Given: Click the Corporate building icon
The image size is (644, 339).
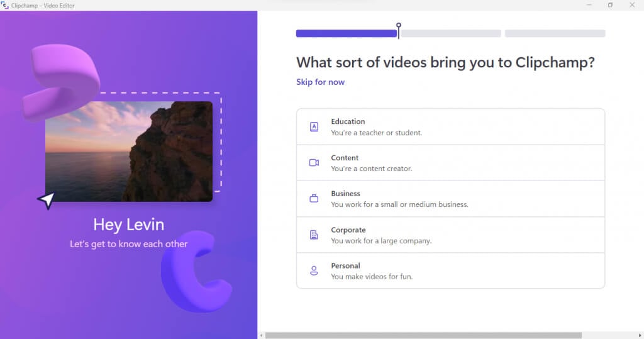Looking at the screenshot, I should point(314,235).
